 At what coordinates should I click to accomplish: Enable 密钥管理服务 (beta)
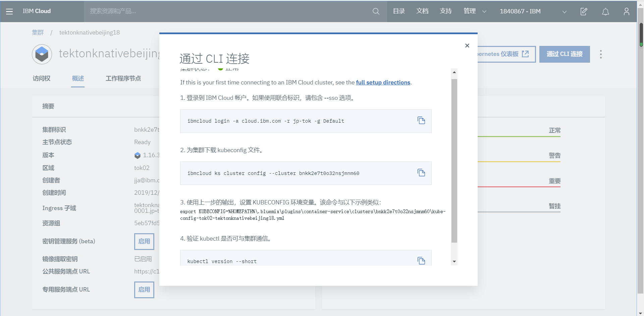144,242
